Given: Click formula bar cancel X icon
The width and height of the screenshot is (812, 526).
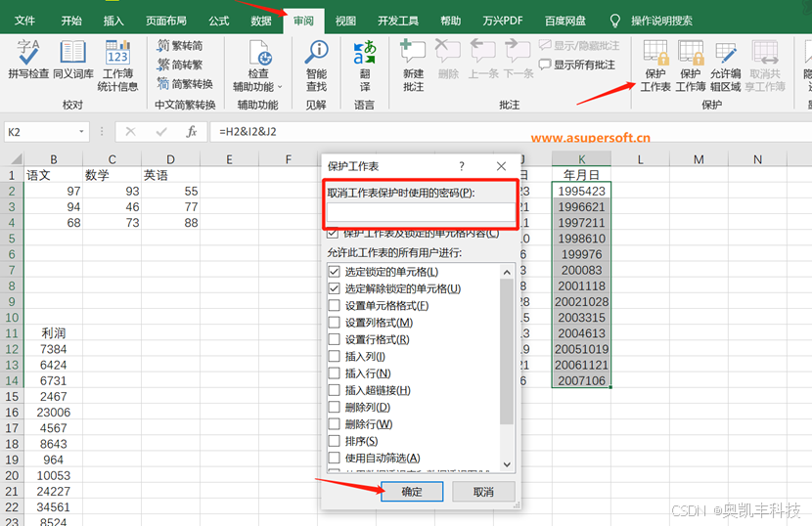Looking at the screenshot, I should (130, 131).
